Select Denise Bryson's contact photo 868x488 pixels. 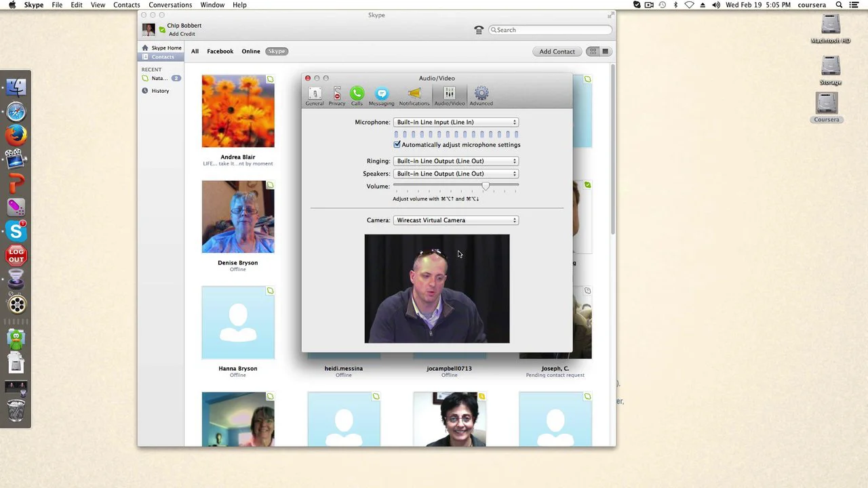click(238, 217)
